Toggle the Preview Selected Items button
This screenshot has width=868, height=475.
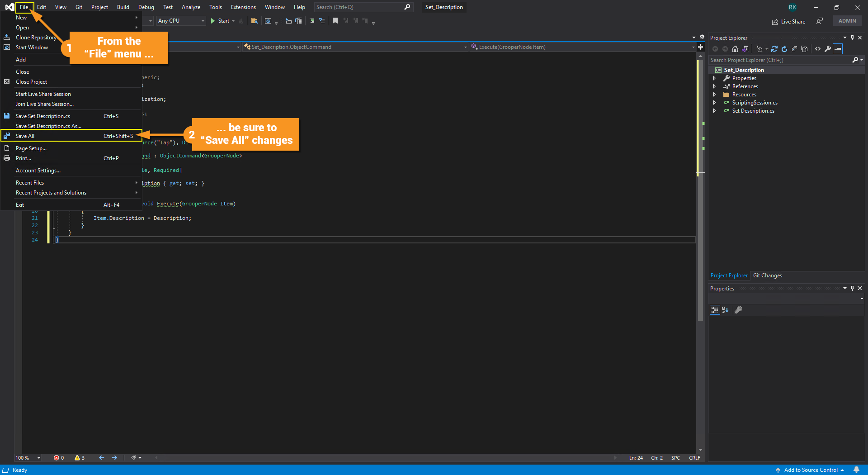[x=838, y=49]
